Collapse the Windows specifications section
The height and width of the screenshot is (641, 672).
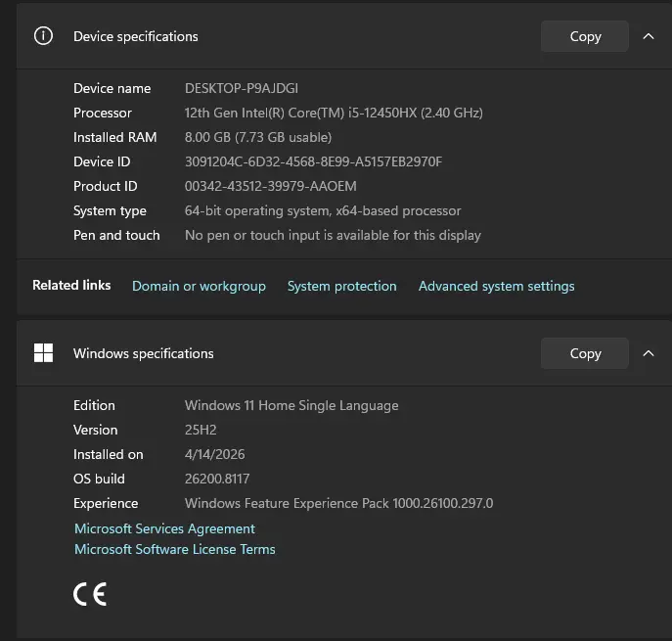tap(649, 353)
